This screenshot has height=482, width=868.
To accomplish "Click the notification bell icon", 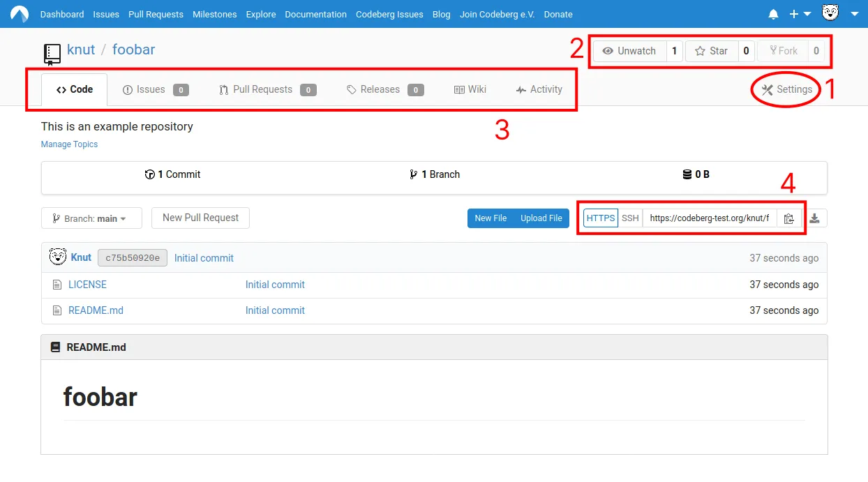I will (773, 14).
